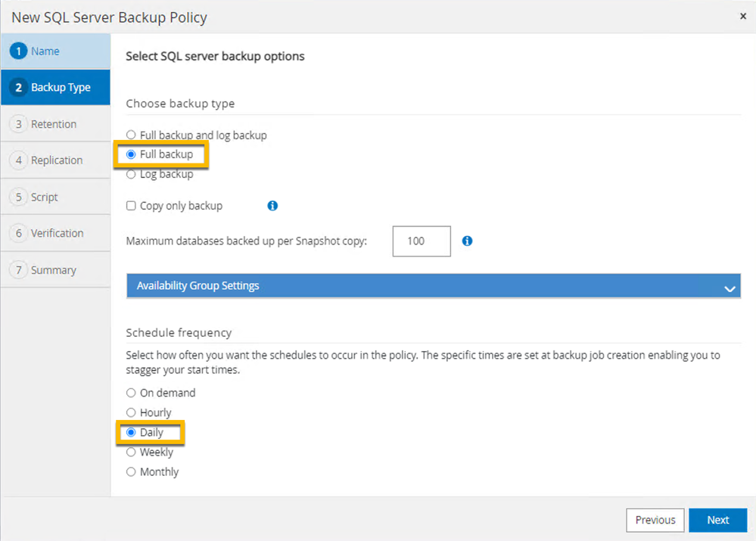Viewport: 756px width, 541px height.
Task: Click the maximum databases per Snapshot input
Action: point(422,241)
